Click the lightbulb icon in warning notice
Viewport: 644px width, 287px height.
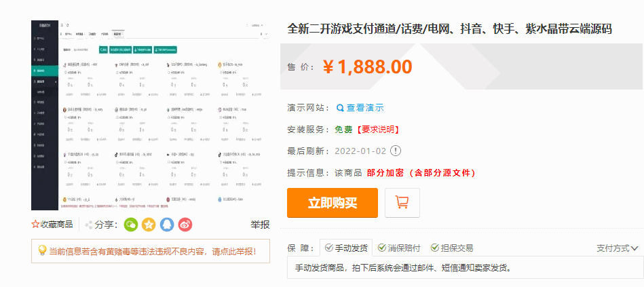(x=41, y=251)
